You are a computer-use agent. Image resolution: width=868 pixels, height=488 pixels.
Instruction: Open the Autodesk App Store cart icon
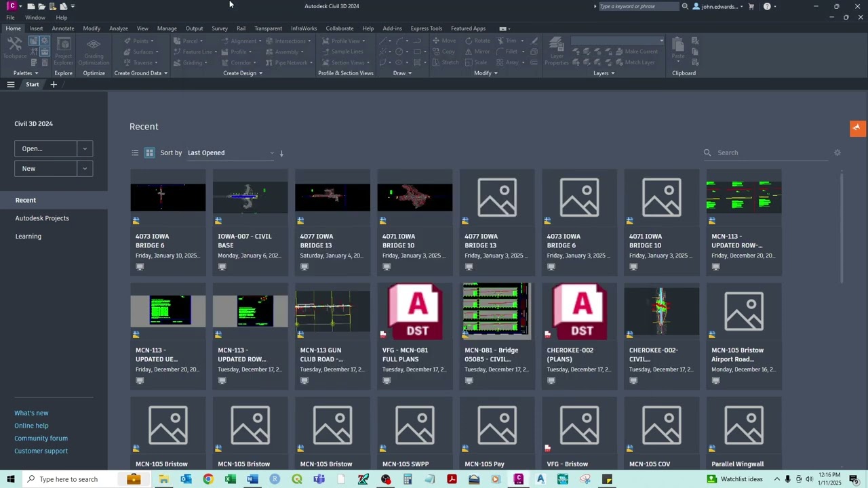(x=751, y=6)
